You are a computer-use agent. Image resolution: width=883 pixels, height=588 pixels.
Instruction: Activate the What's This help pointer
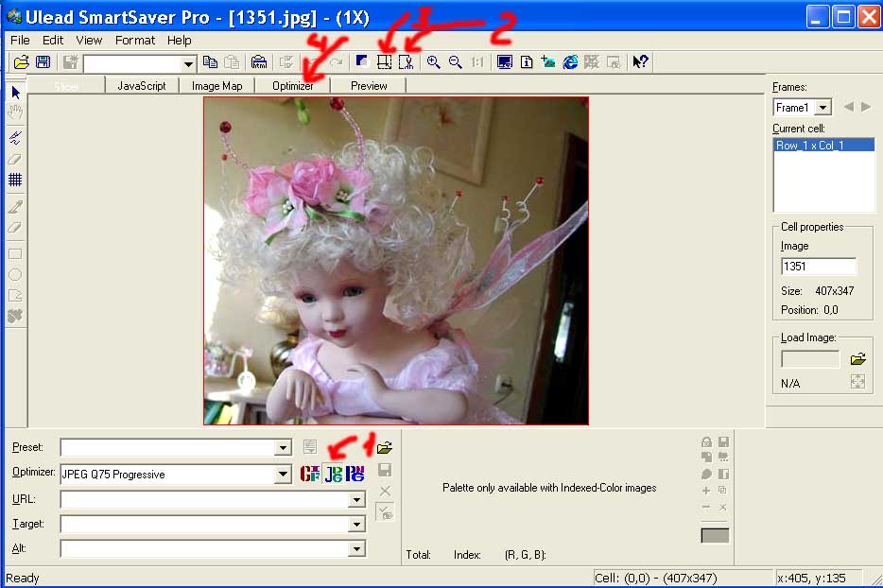(640, 62)
